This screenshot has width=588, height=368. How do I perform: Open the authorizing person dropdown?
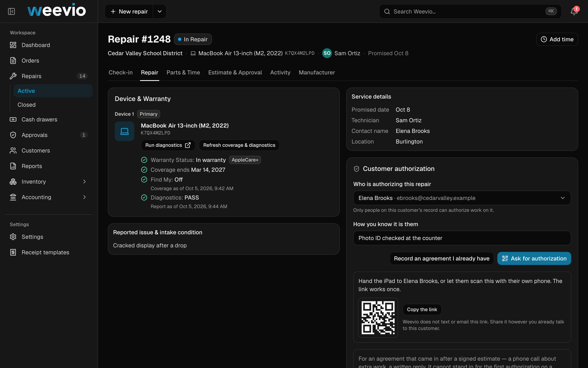coord(462,198)
